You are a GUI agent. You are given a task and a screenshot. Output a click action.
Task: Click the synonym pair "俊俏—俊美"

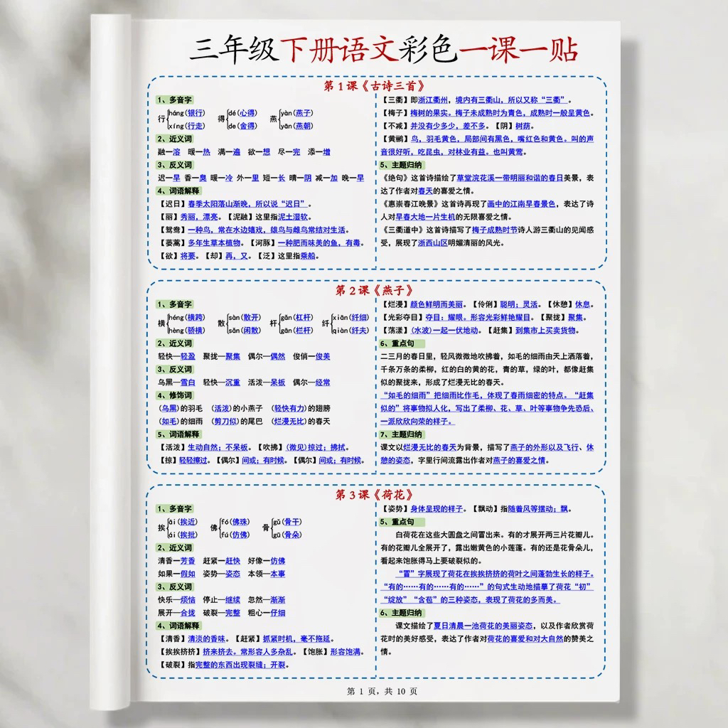click(311, 356)
